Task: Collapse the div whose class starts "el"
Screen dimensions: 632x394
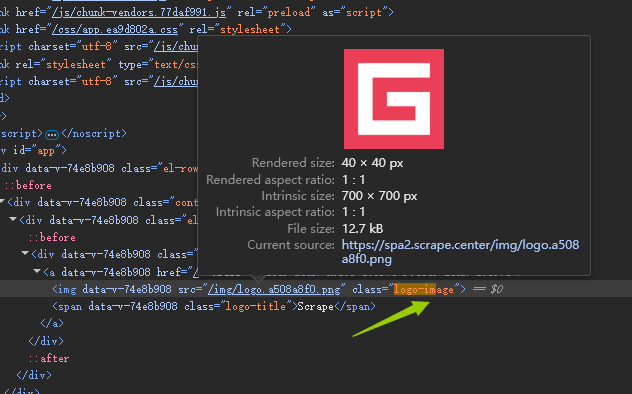Action: [13, 219]
